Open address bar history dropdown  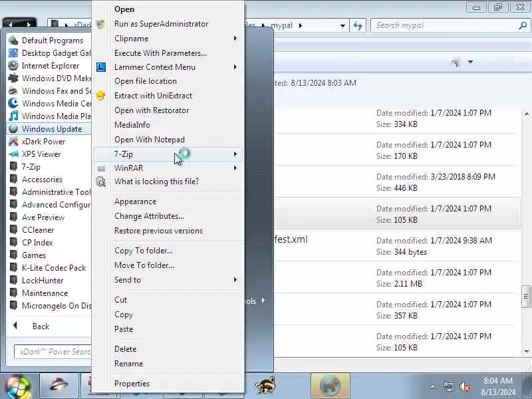342,26
